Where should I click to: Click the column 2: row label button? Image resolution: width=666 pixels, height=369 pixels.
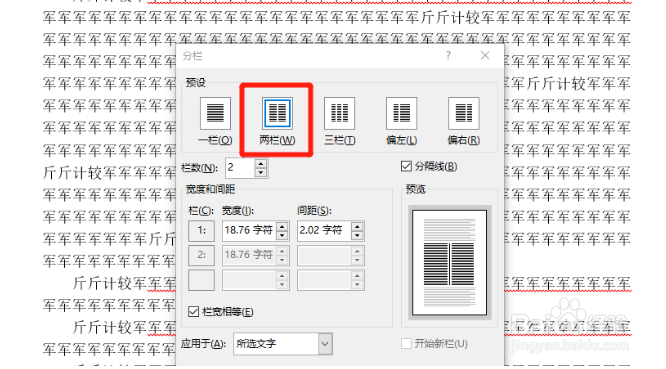[x=201, y=255]
